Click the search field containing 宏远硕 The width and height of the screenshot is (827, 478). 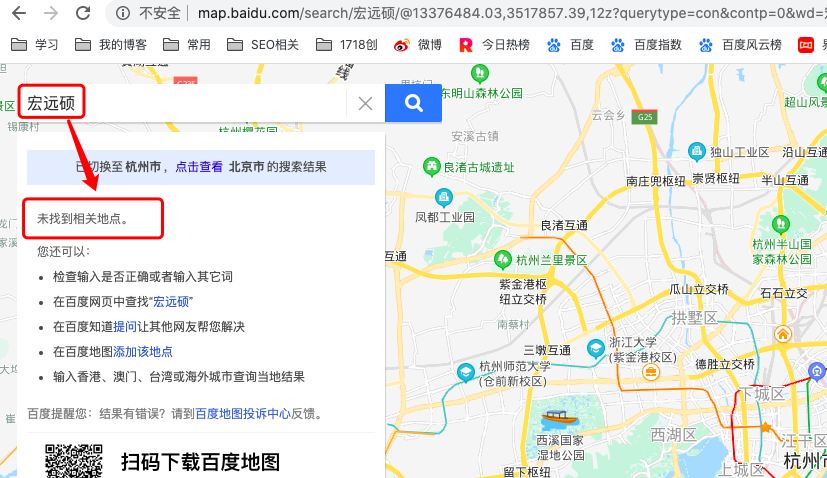point(180,103)
